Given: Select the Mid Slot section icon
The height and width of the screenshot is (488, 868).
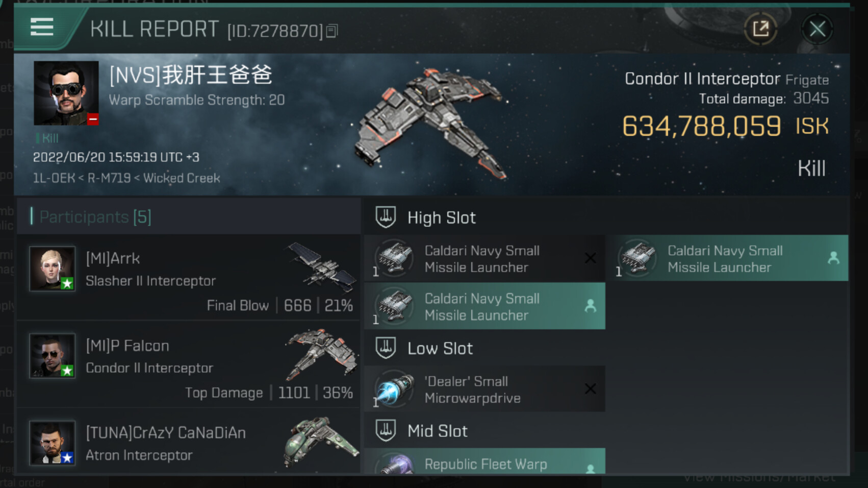Looking at the screenshot, I should [x=386, y=431].
